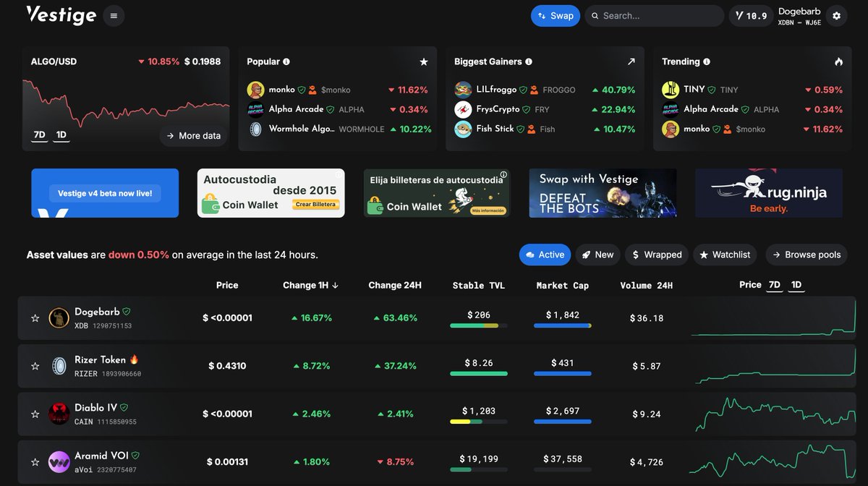
Task: Click Alpha Arcade icon in Trending card
Action: click(x=671, y=109)
